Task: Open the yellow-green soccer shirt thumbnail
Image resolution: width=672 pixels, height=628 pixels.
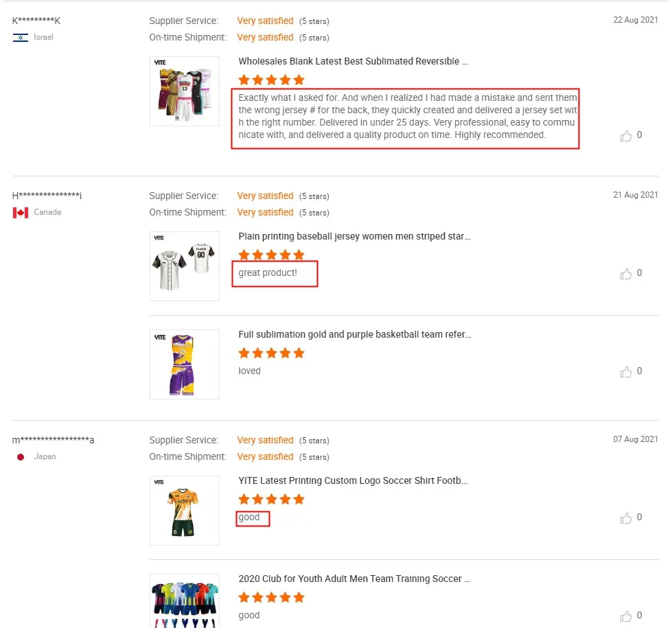Action: 185,511
